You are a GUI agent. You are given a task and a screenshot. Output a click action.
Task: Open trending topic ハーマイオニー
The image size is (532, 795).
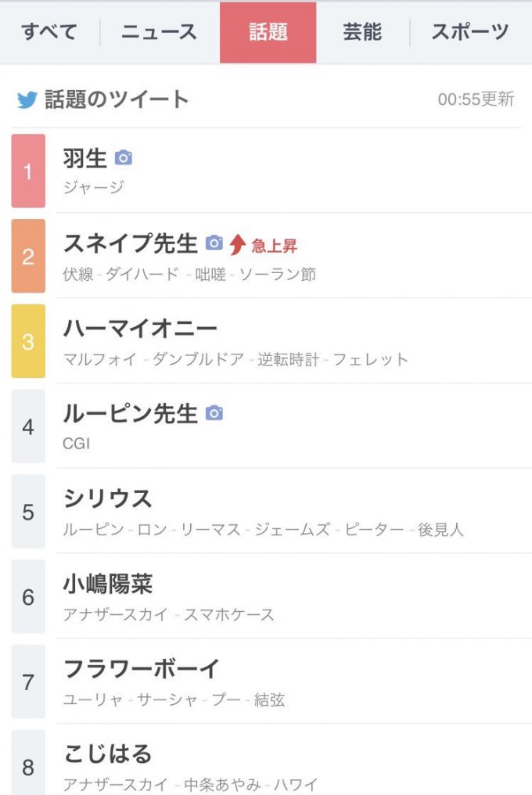click(x=139, y=329)
